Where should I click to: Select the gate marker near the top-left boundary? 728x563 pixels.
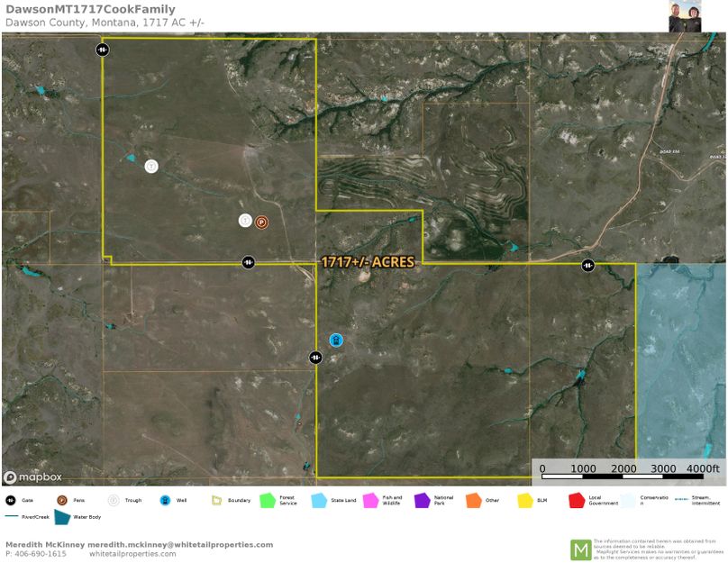(102, 50)
